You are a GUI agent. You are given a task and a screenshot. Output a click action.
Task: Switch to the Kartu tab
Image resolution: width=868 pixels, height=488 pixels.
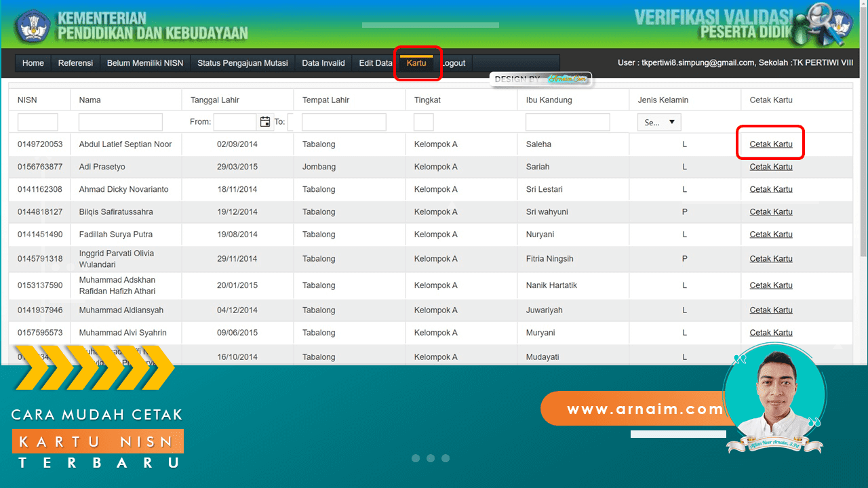(416, 63)
